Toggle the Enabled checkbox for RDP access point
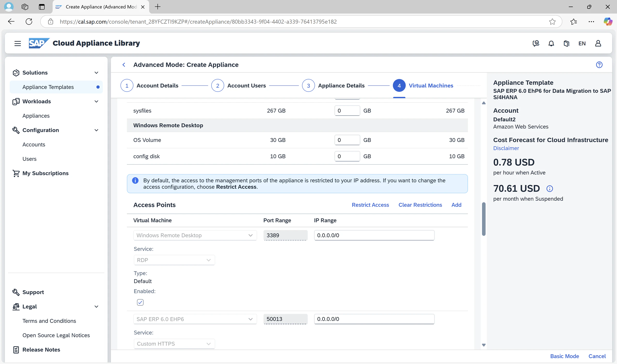Screen dimensions: 617x364 140,302
